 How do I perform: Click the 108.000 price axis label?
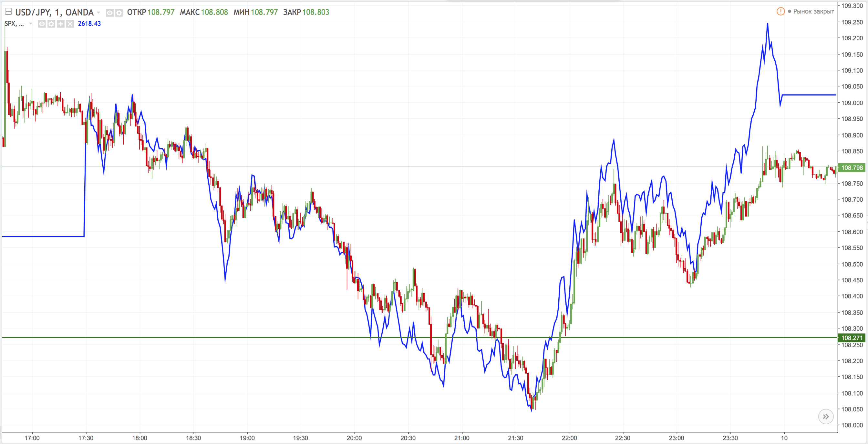tap(852, 425)
